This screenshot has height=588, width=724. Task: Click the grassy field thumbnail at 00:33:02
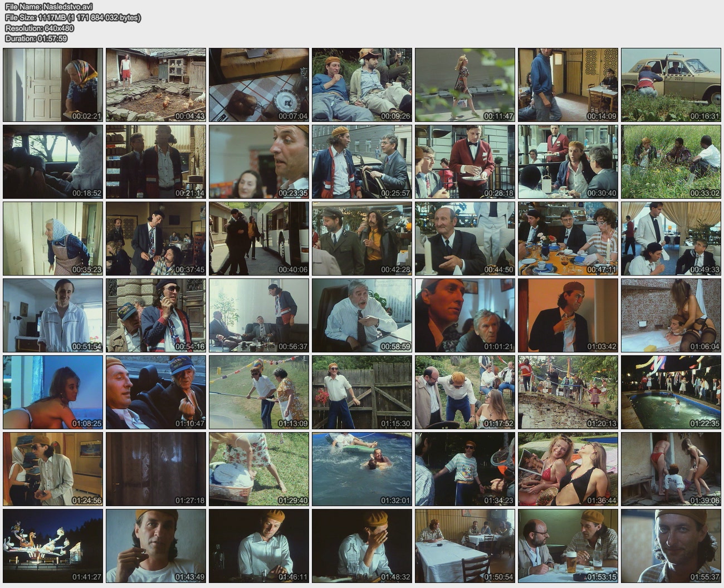671,161
